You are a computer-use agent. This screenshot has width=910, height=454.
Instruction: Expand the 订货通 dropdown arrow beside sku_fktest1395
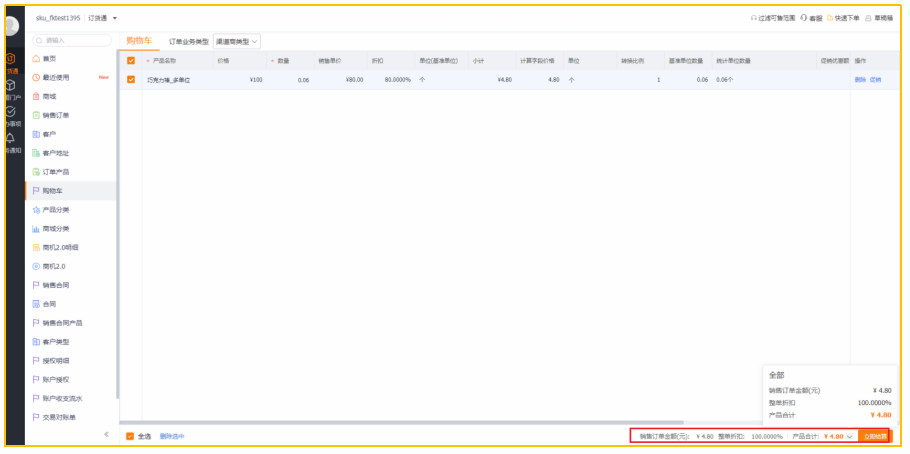click(x=115, y=18)
